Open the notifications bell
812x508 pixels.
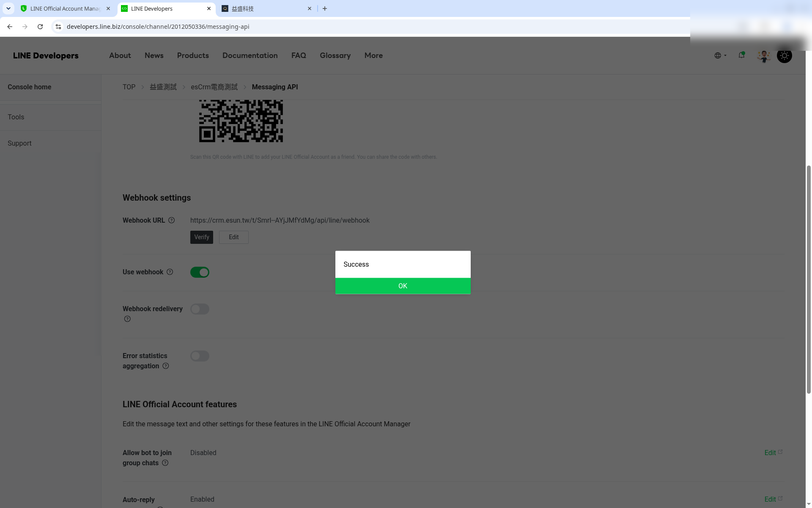(x=741, y=55)
